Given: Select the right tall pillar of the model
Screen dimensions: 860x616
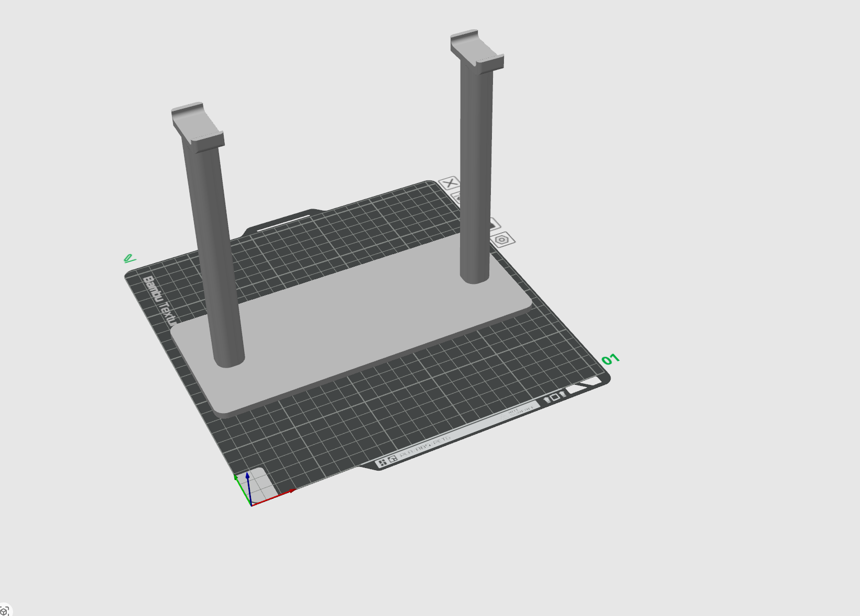Looking at the screenshot, I should click(476, 173).
